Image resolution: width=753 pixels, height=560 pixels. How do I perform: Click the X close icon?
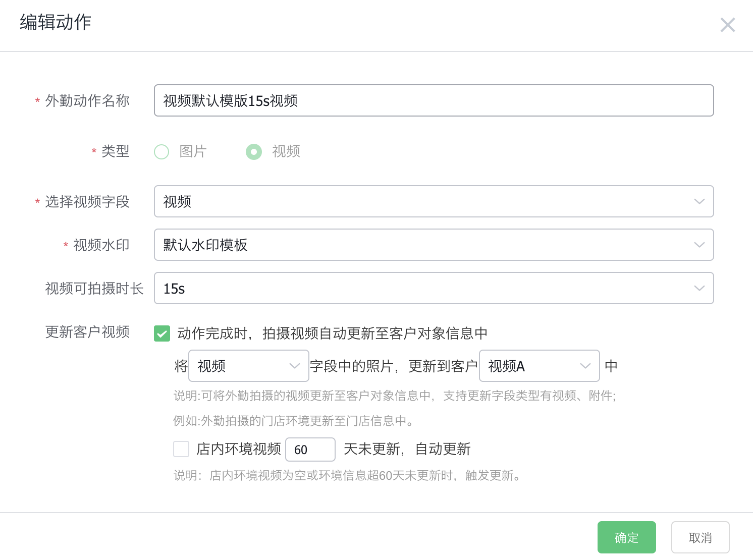(x=727, y=25)
